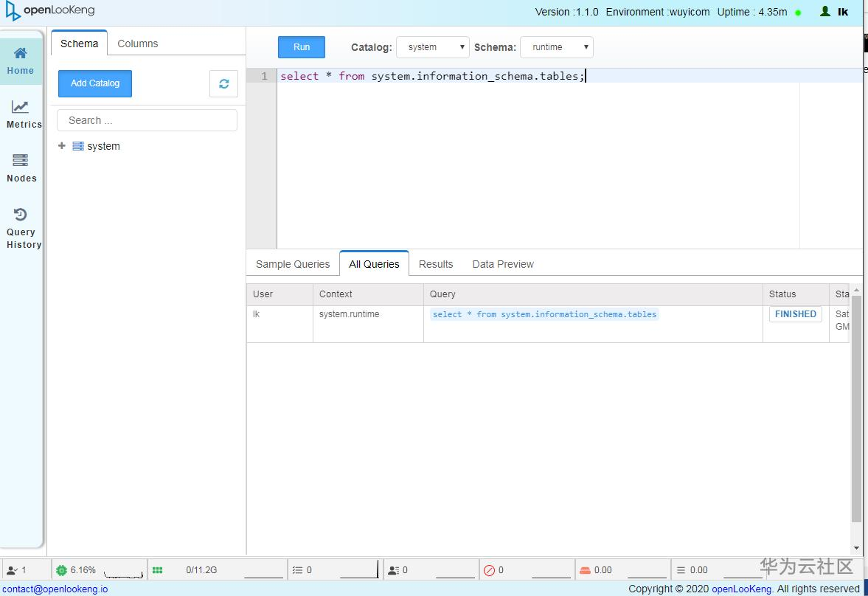The image size is (868, 596).
Task: Click the queued queries list icon
Action: click(x=297, y=570)
